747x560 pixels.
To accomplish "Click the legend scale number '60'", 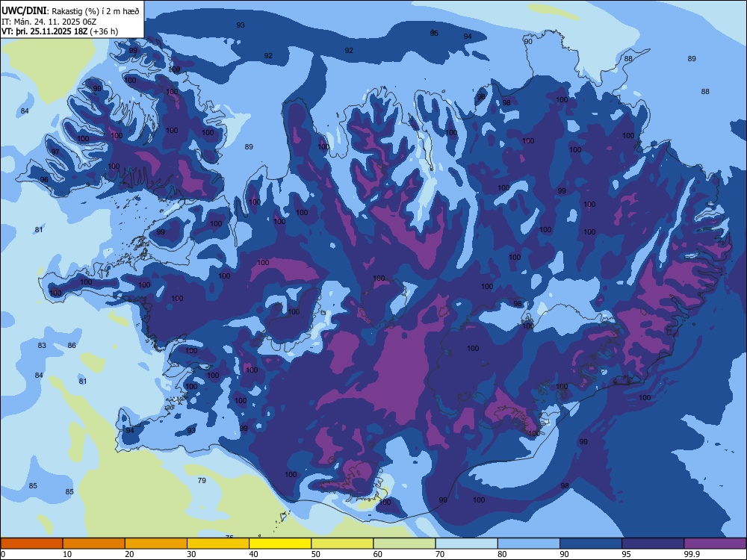I will click(x=378, y=554).
